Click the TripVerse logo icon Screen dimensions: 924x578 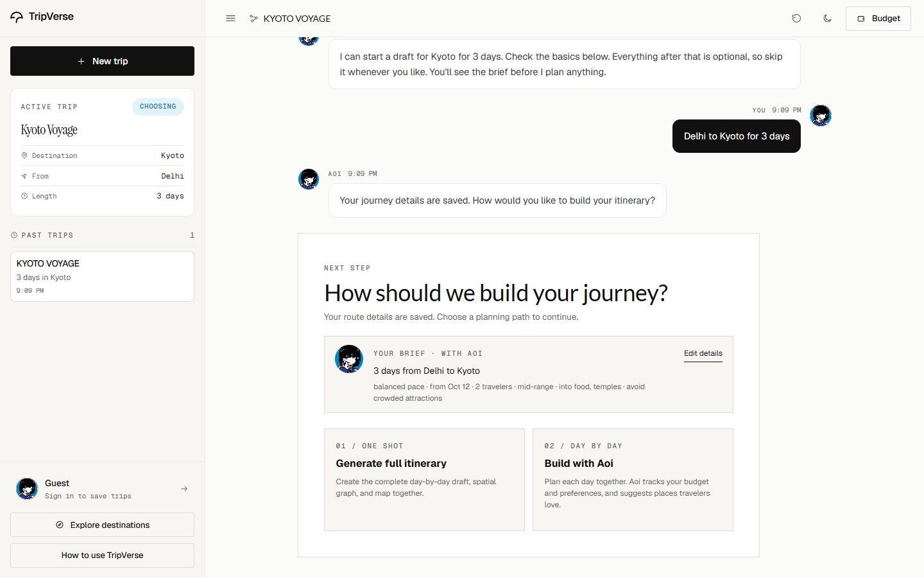coord(17,17)
